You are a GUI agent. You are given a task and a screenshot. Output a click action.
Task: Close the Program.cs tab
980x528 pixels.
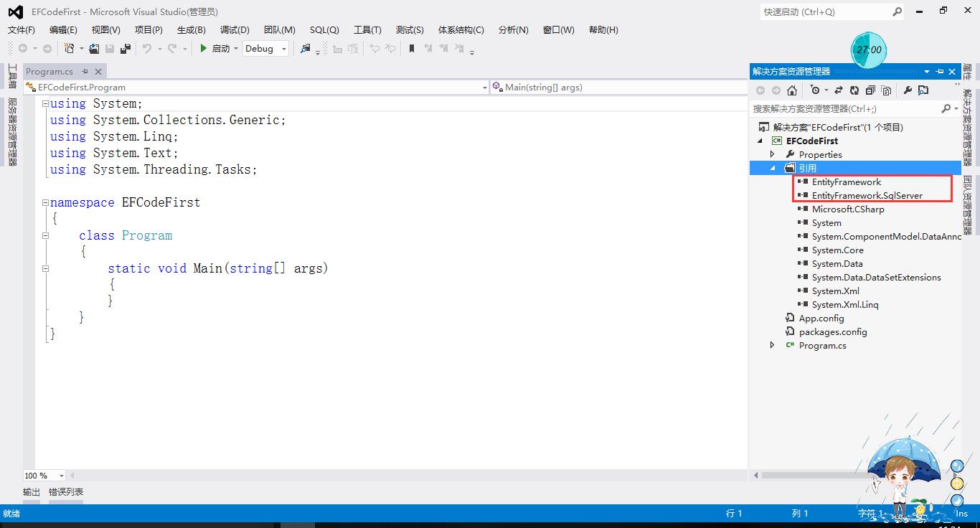point(98,72)
